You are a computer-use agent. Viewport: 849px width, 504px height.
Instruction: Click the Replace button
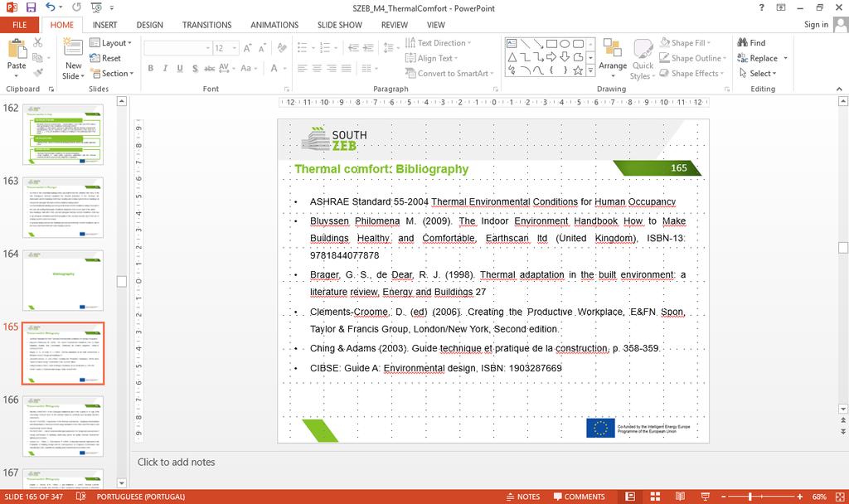758,58
